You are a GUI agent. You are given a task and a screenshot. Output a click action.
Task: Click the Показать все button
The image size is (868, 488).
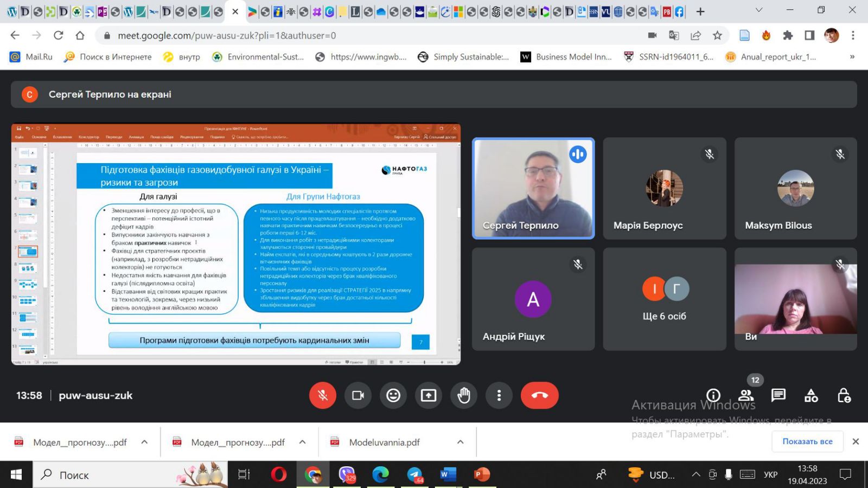click(x=807, y=441)
